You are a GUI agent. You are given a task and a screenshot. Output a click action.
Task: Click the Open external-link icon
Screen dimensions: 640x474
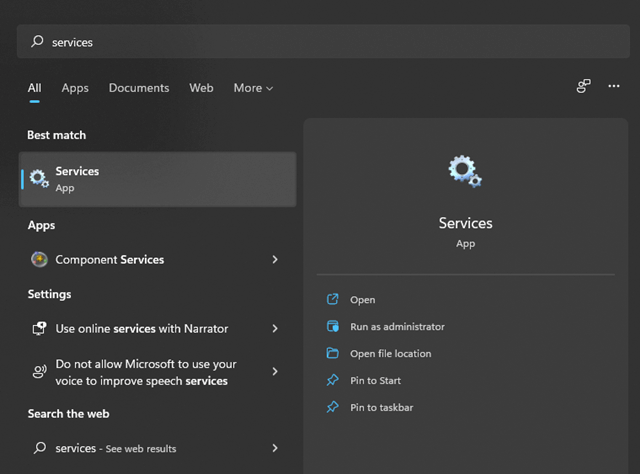[333, 299]
